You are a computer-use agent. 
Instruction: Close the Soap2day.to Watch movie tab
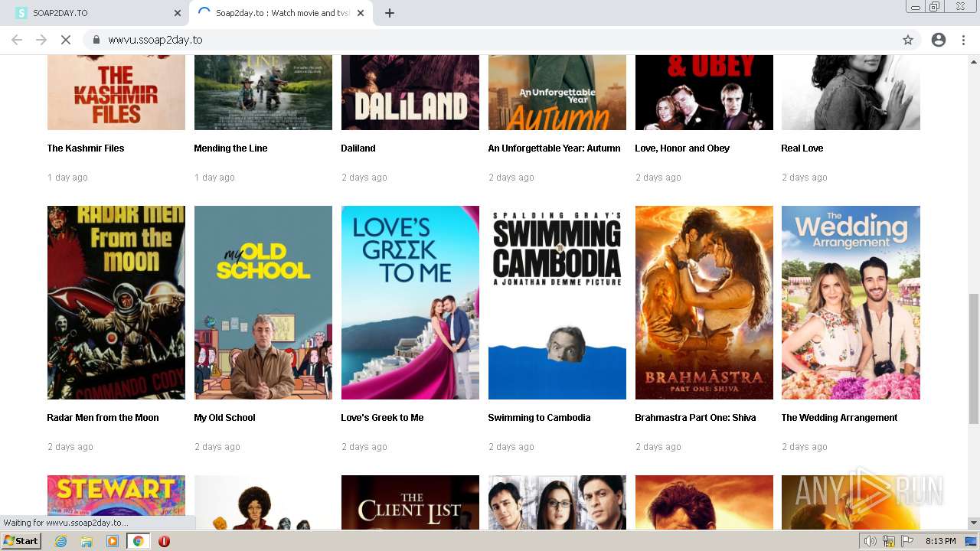click(361, 13)
